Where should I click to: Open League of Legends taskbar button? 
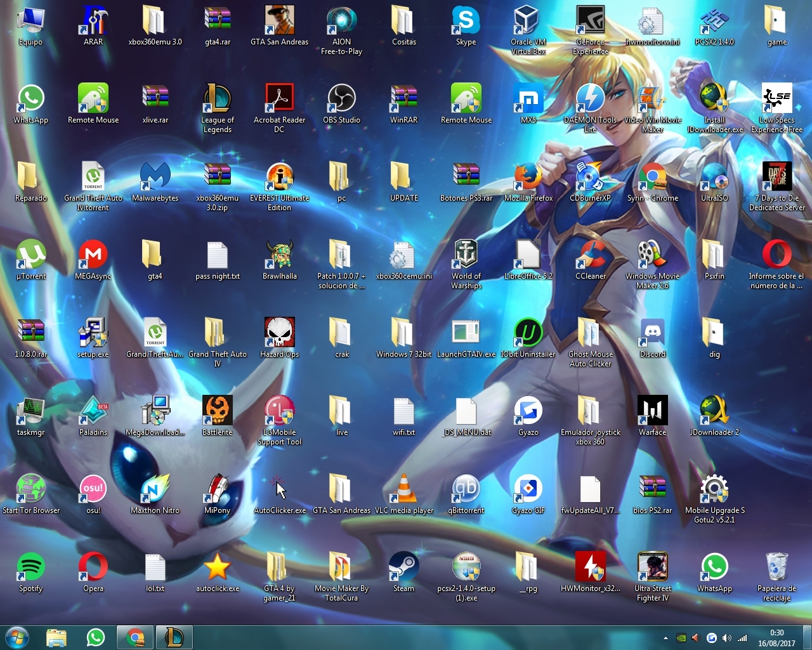(x=174, y=637)
